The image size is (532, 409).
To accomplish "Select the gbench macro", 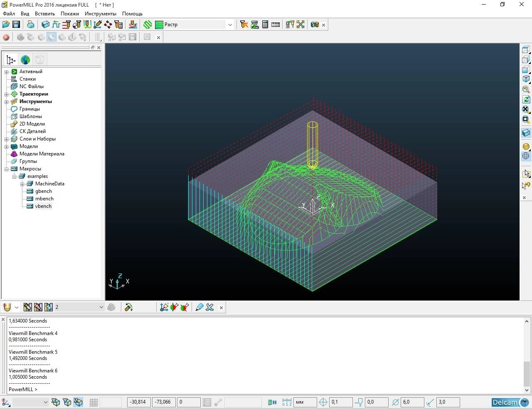I will point(44,191).
